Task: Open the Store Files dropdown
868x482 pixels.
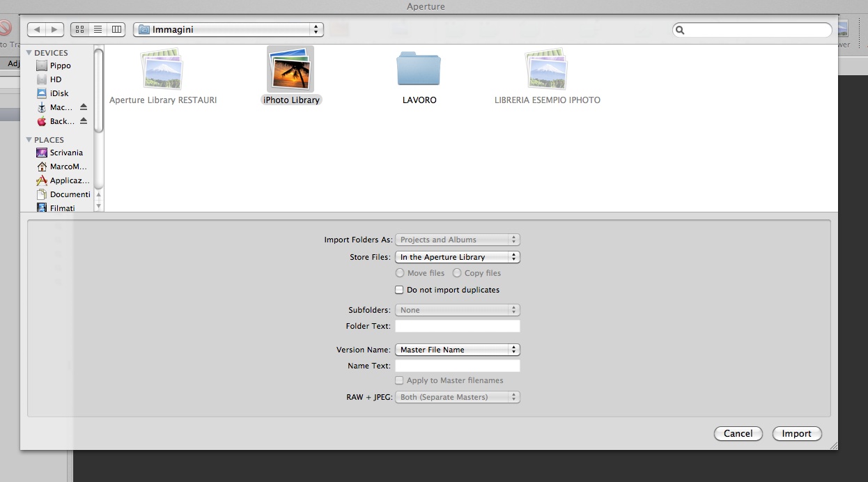Action: click(x=458, y=257)
